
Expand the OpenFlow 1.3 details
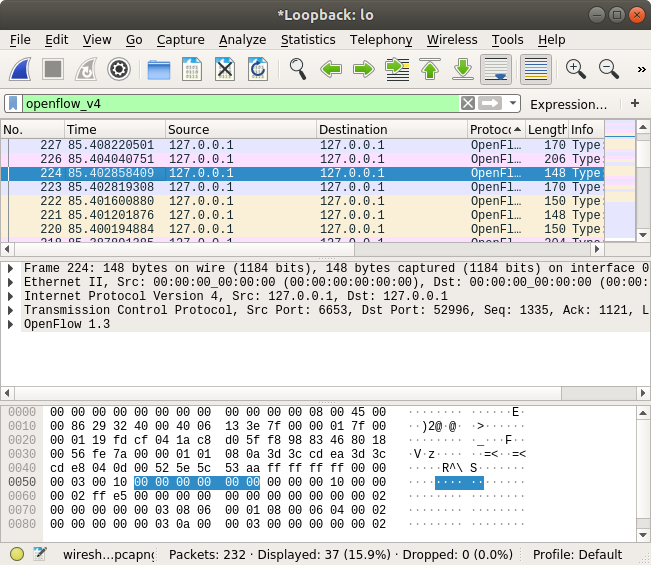point(11,324)
